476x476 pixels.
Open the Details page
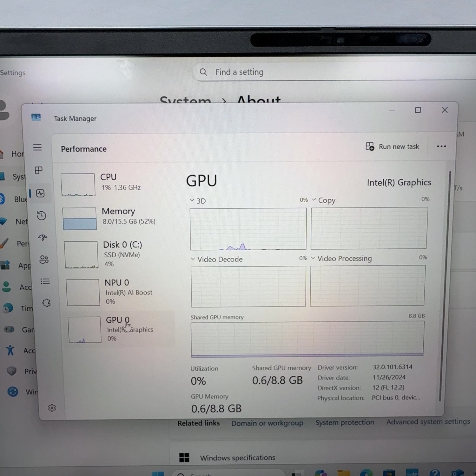pyautogui.click(x=45, y=281)
